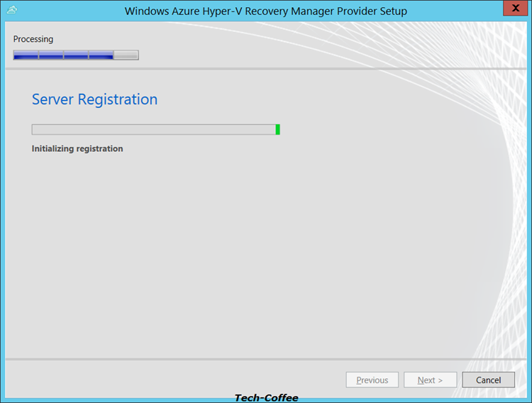The height and width of the screenshot is (403, 532).
Task: Click the Cancel button
Action: coord(488,380)
